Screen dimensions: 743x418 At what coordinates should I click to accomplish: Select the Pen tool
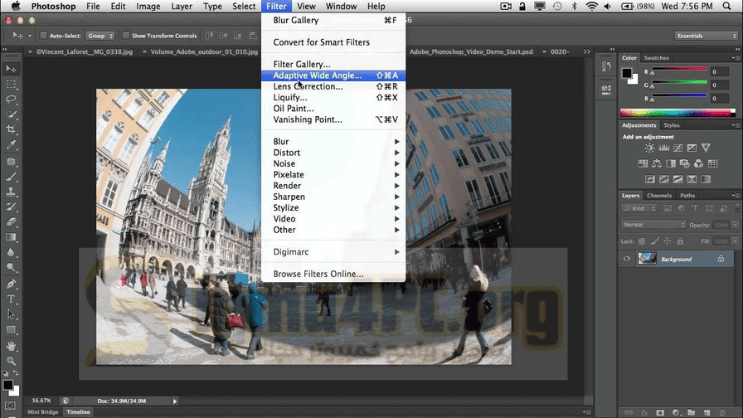11,284
